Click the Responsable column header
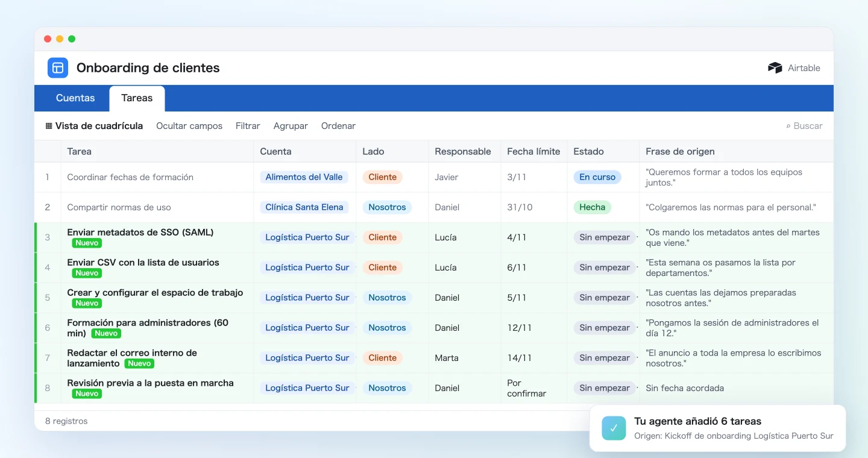Viewport: 868px width, 458px height. click(465, 151)
